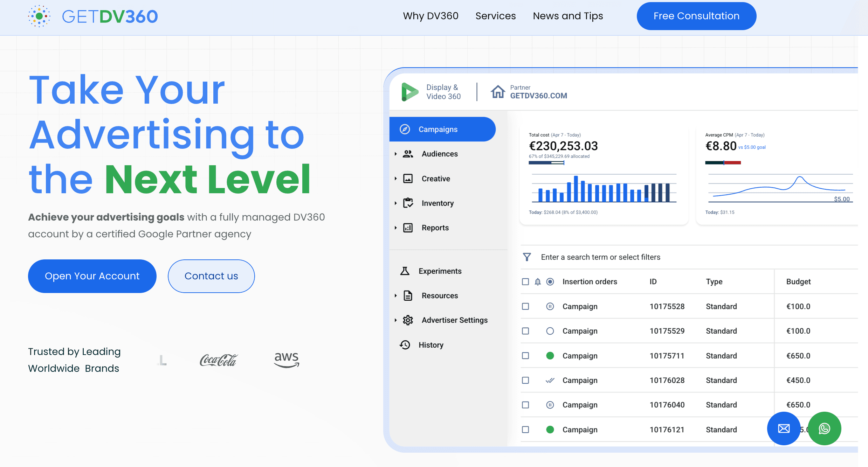Image resolution: width=868 pixels, height=467 pixels.
Task: Tick the select-all checkbox in the header row
Action: tap(525, 282)
